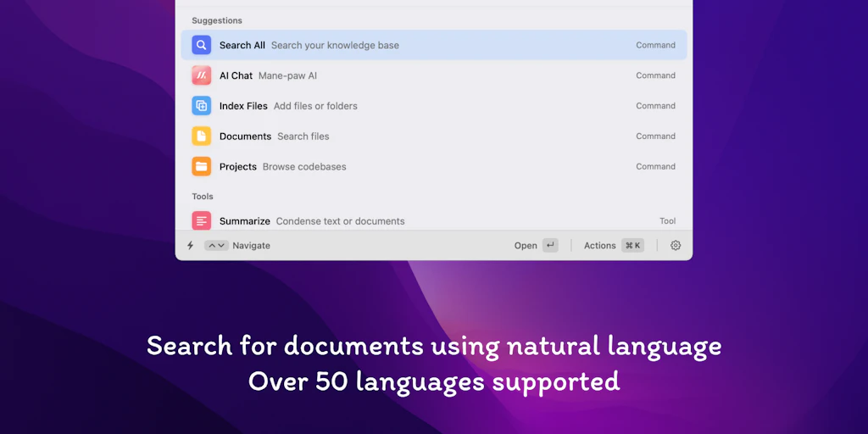
Task: Select the Search All command row
Action: 434,45
